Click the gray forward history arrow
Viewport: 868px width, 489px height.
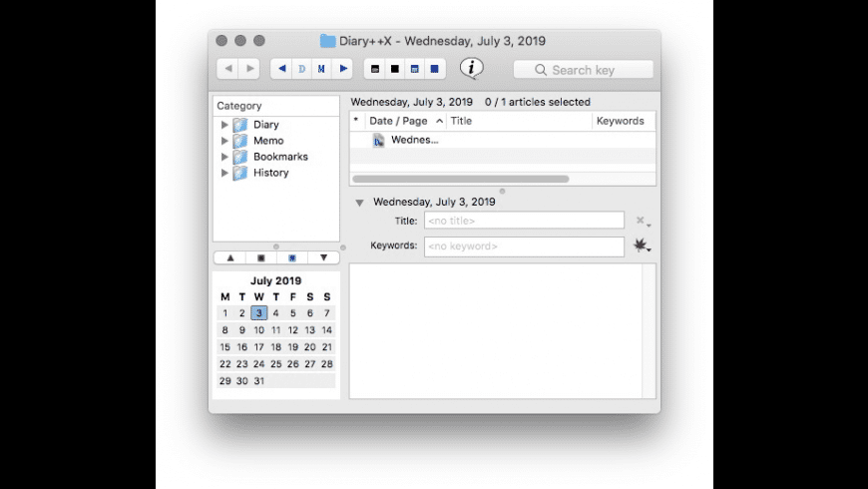(x=249, y=69)
